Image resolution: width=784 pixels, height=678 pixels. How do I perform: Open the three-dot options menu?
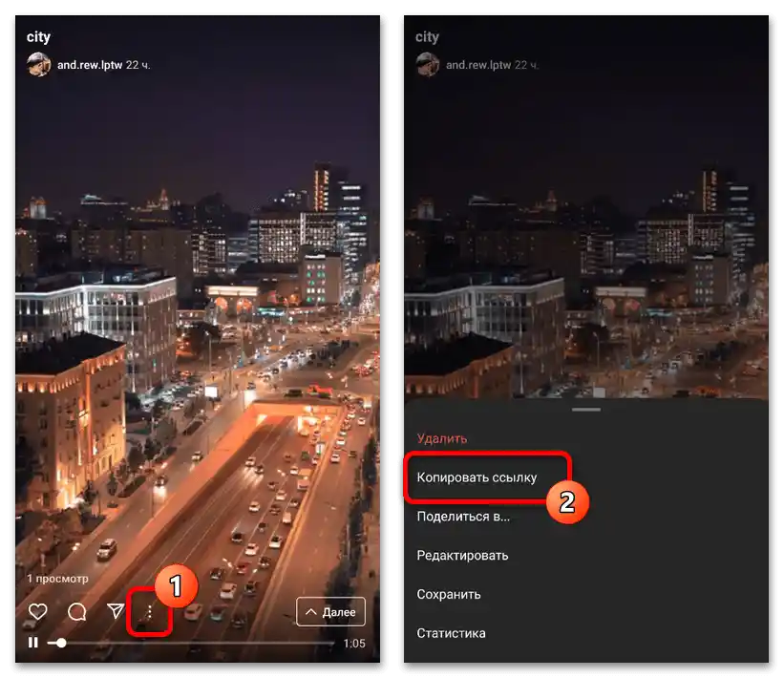(149, 612)
